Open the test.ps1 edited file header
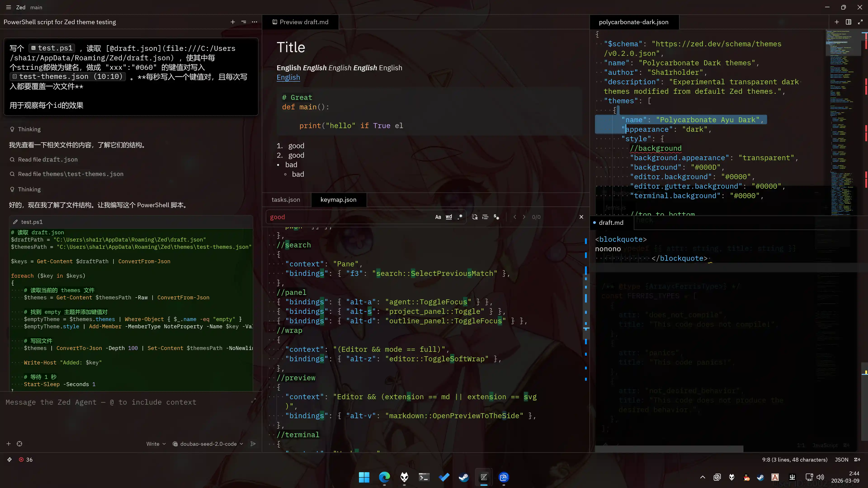 click(x=131, y=222)
